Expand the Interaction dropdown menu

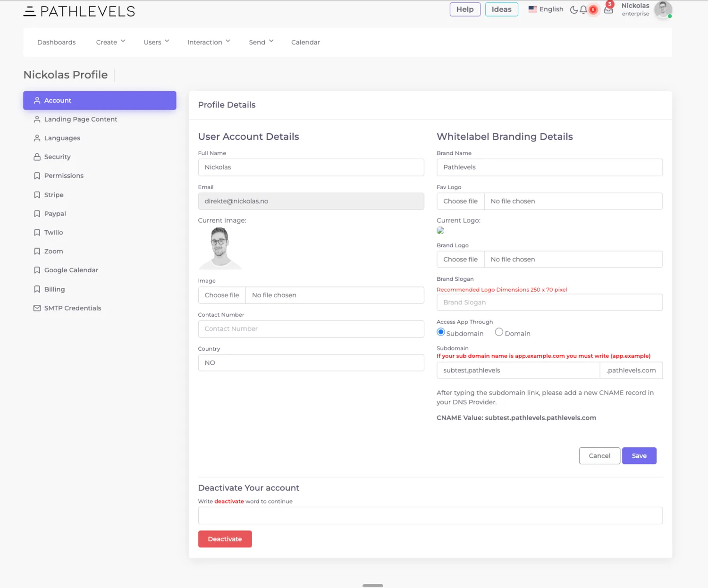point(209,42)
